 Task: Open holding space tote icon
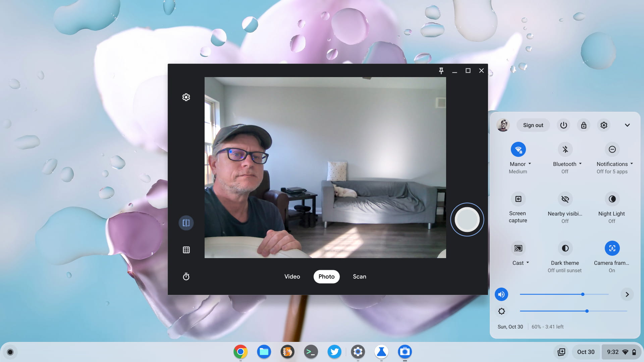point(561,352)
